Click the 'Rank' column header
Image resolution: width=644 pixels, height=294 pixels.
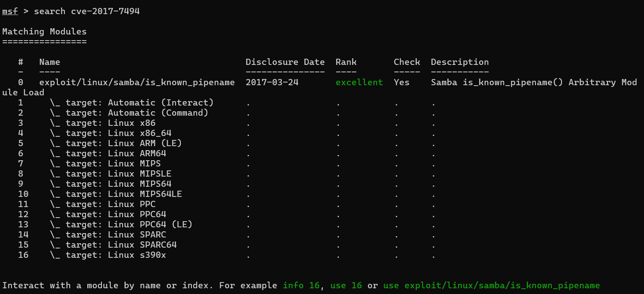[x=346, y=62]
